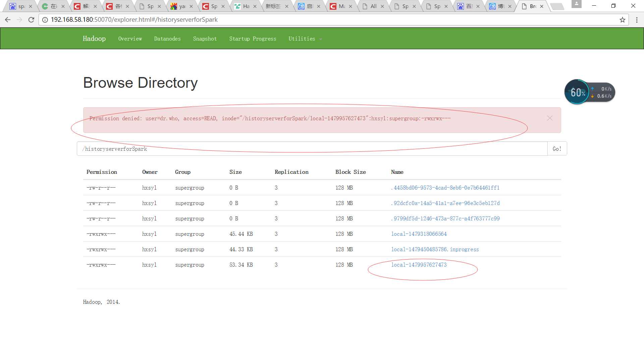Go back to the previous page
The width and height of the screenshot is (644, 345).
click(8, 20)
